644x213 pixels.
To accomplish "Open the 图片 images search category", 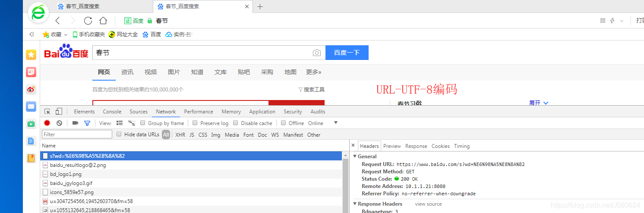I will pyautogui.click(x=174, y=72).
